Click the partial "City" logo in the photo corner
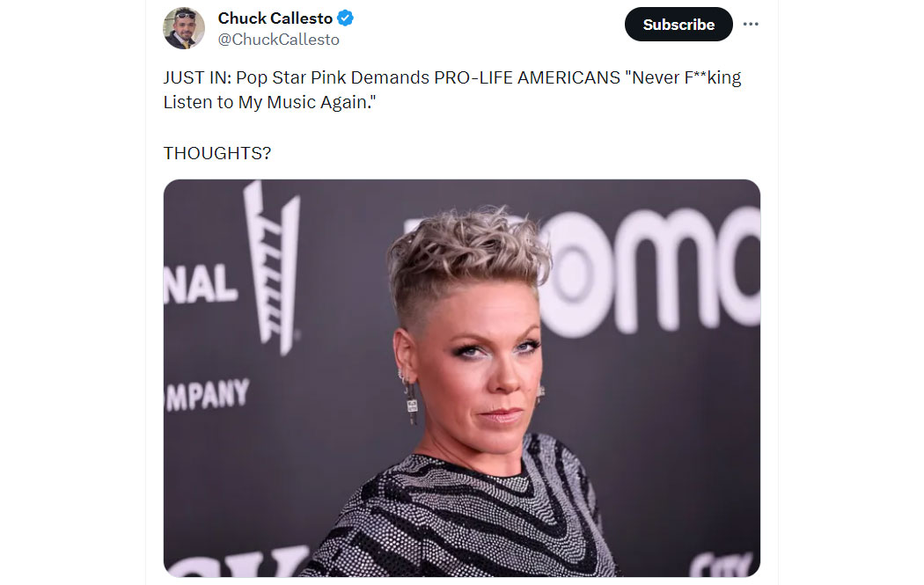 click(720, 565)
